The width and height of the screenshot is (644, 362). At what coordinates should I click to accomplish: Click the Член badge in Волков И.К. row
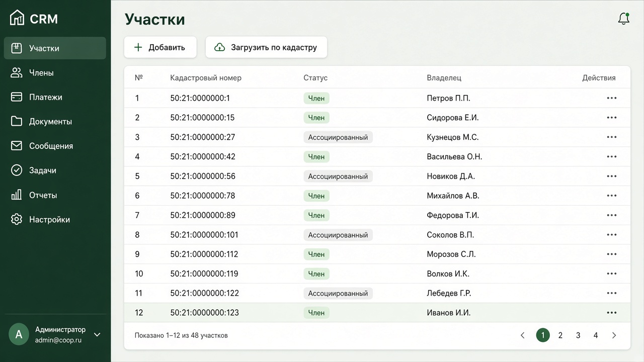pos(316,274)
